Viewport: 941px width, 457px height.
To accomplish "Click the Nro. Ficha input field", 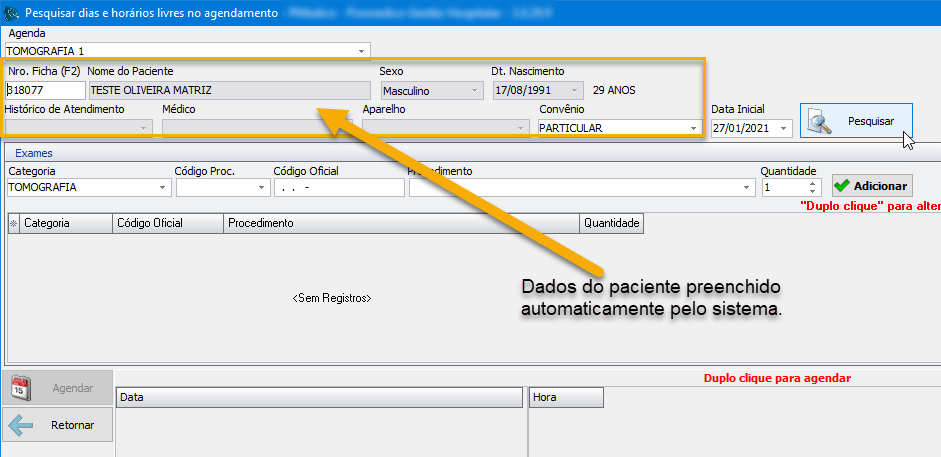I will 44,90.
